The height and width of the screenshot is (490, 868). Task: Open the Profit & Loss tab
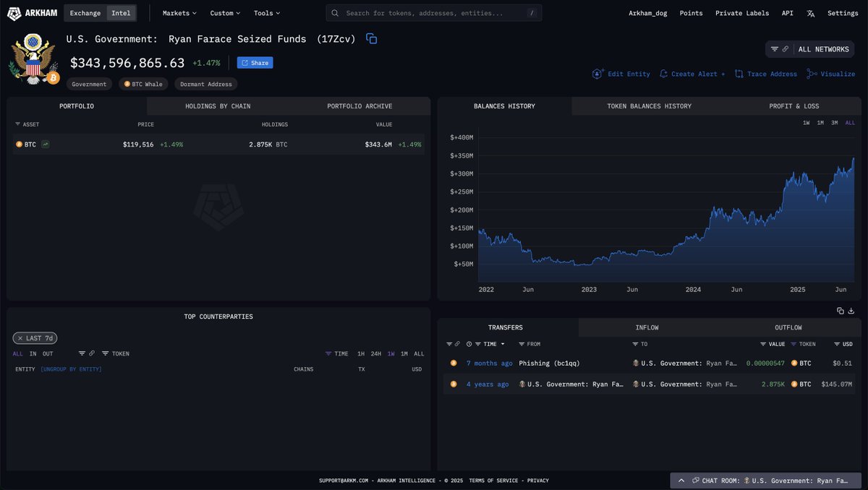pos(794,106)
